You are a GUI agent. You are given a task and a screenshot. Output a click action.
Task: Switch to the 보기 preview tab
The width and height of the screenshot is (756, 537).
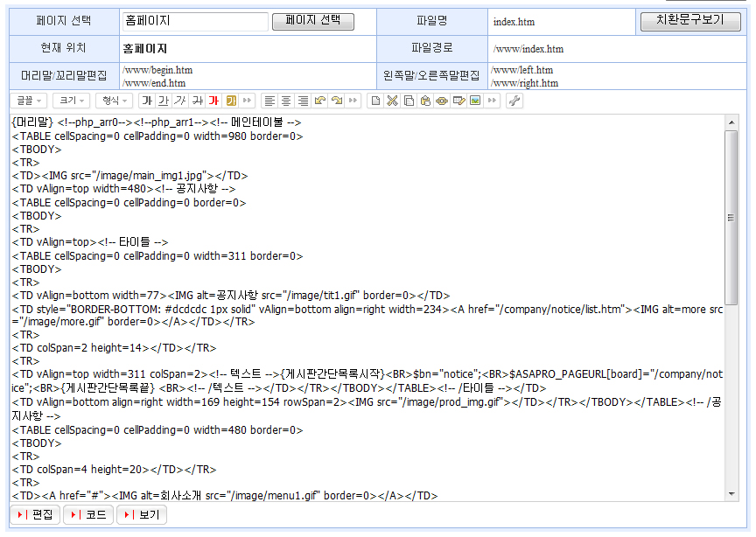[x=141, y=514]
